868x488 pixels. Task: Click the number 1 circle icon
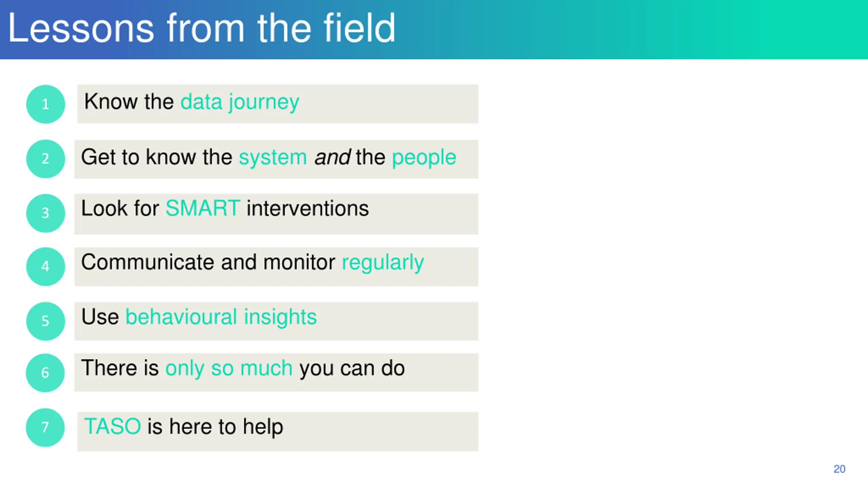[x=45, y=104]
